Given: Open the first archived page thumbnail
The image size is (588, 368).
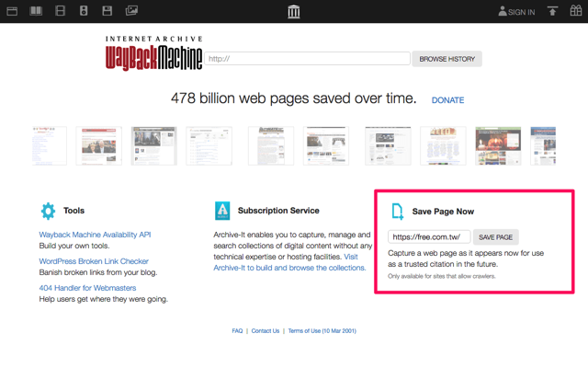Looking at the screenshot, I should pyautogui.click(x=49, y=145).
